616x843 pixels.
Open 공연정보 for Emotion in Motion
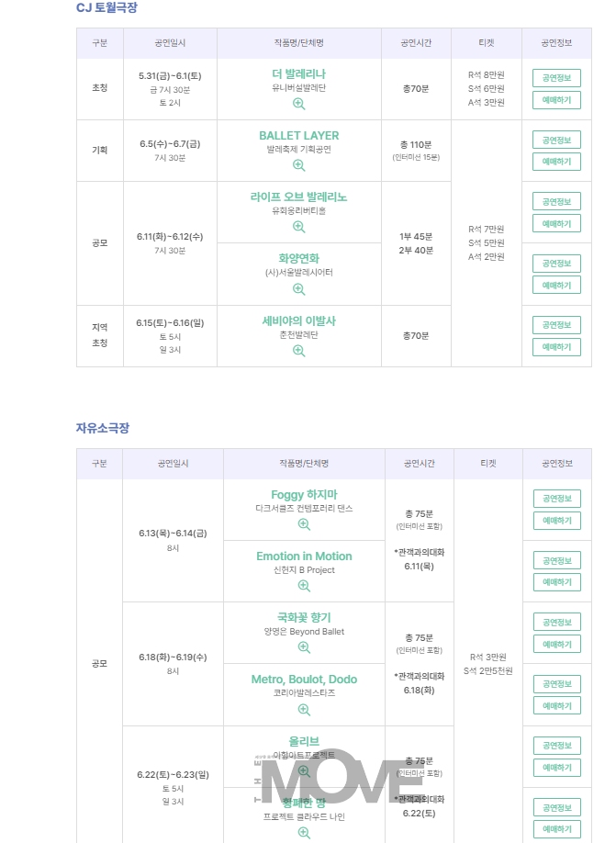pyautogui.click(x=557, y=560)
